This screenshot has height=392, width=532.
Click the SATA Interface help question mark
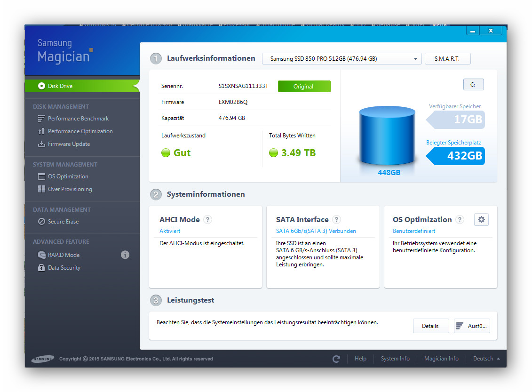336,220
